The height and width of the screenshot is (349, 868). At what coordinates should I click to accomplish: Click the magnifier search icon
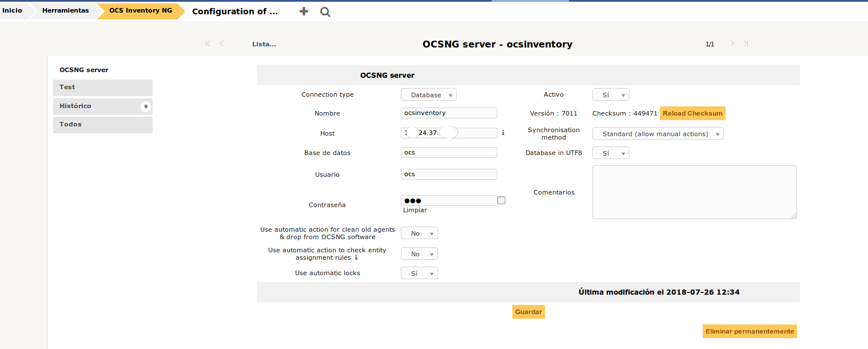tap(325, 11)
